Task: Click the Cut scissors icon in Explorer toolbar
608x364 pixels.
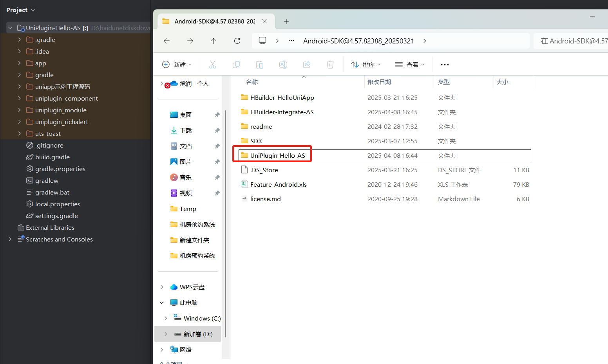Action: [x=213, y=65]
